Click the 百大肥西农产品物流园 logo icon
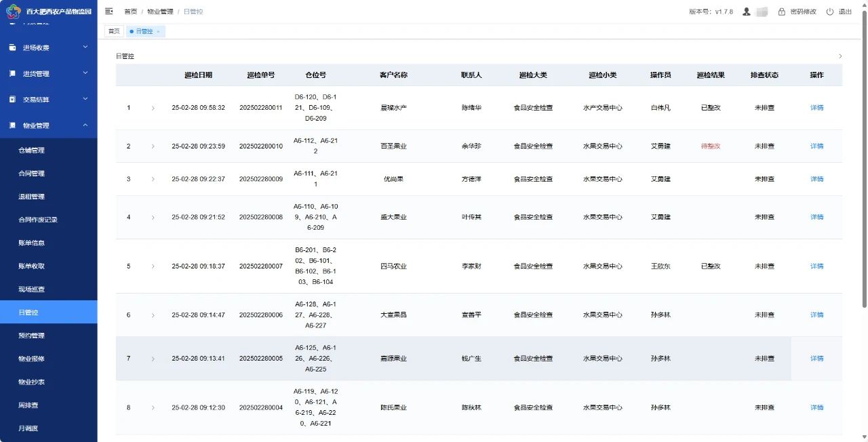This screenshot has height=442, width=868. pos(13,12)
